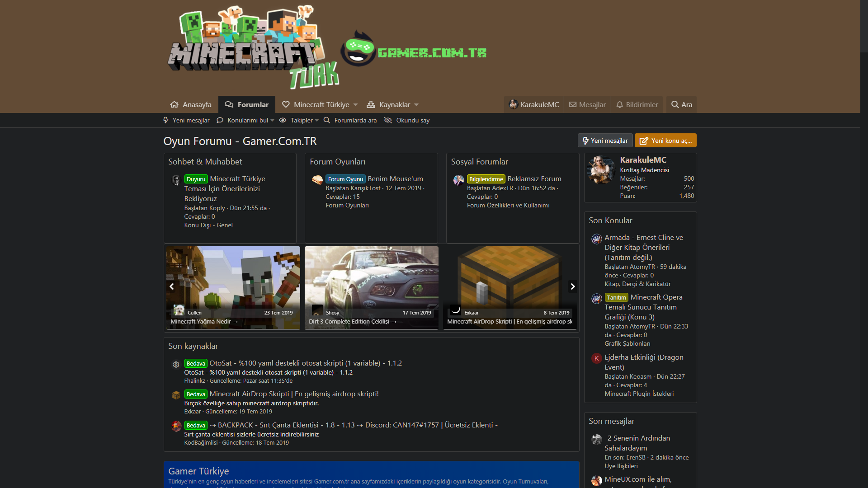This screenshot has width=868, height=488.
Task: Open Kitap, Dergi & Karikatür forum link
Action: click(637, 284)
